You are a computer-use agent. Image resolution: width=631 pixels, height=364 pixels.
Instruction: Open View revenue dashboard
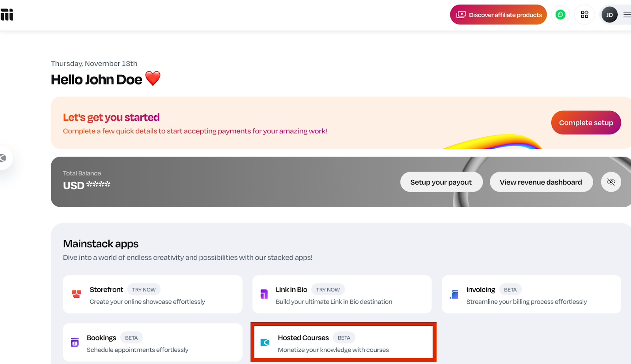point(541,182)
